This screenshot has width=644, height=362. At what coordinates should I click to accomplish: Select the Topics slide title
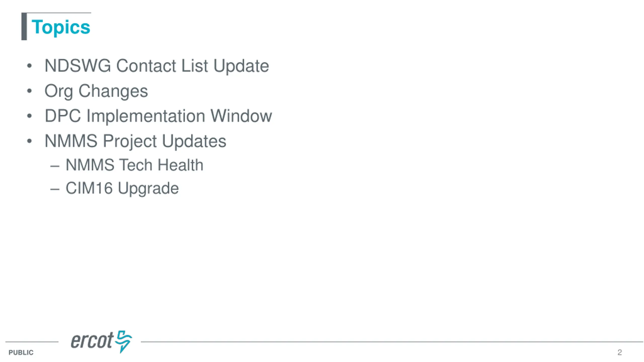[61, 27]
